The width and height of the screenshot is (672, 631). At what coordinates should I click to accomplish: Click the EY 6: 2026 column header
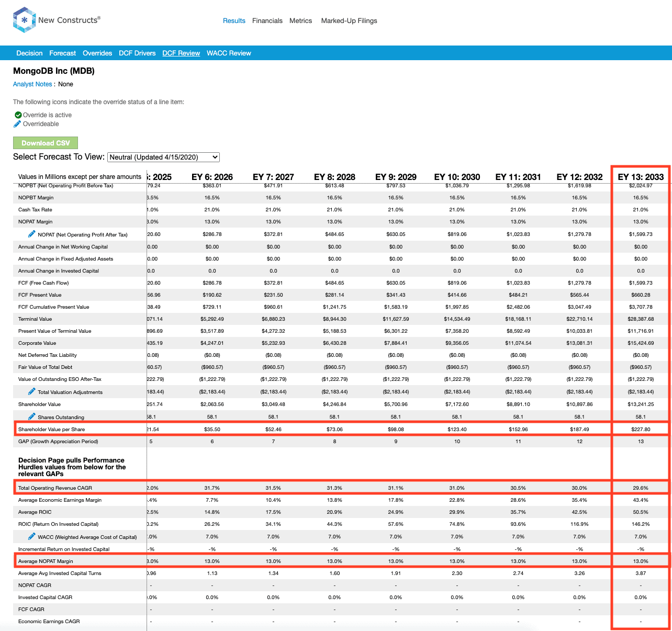click(212, 177)
